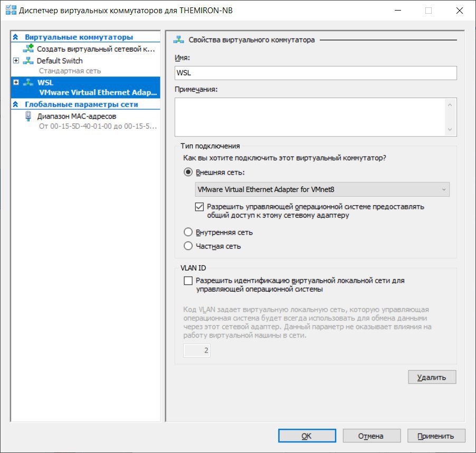Click inside the Примечания notes text area

[310, 117]
